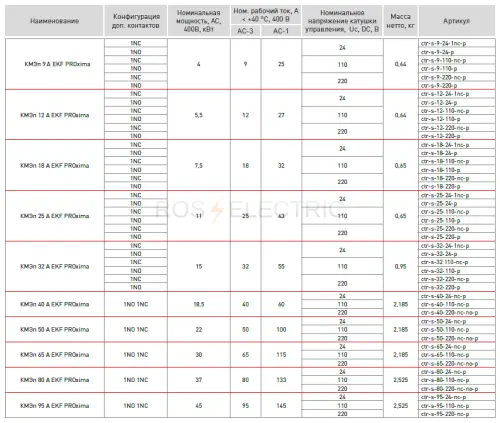Viewport: 500px width, 423px height.
Task: Select the КМЭп 18 А EKF PROxima cell
Action: pyautogui.click(x=55, y=165)
